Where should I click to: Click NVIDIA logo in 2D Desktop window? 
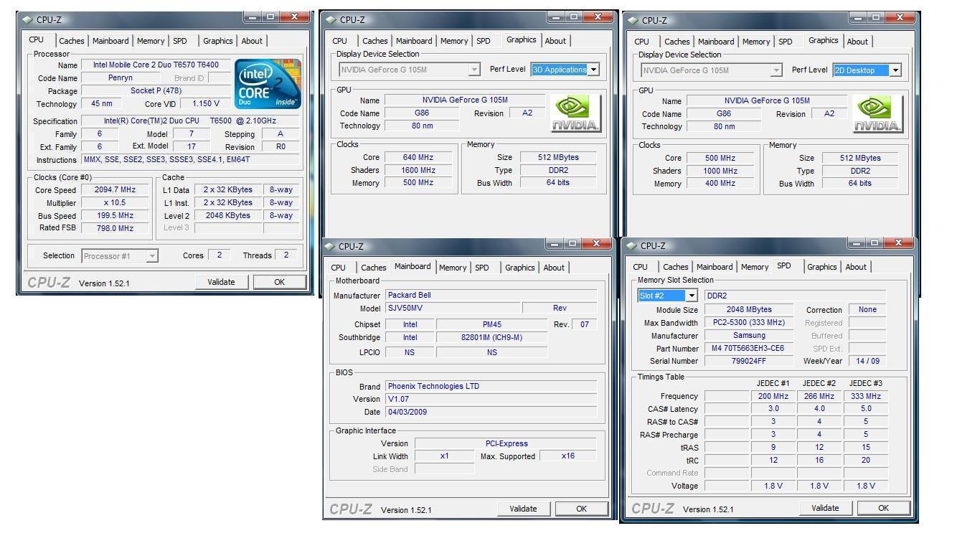(878, 114)
